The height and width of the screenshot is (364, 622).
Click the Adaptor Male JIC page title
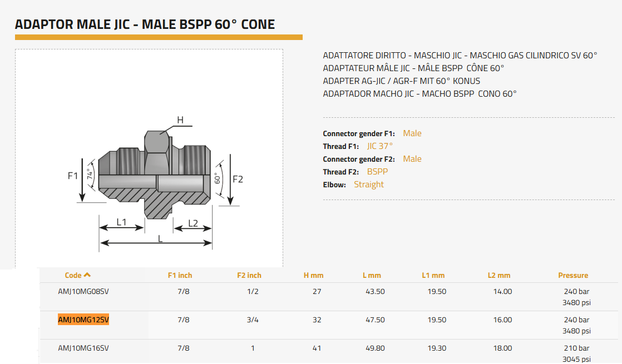click(145, 24)
